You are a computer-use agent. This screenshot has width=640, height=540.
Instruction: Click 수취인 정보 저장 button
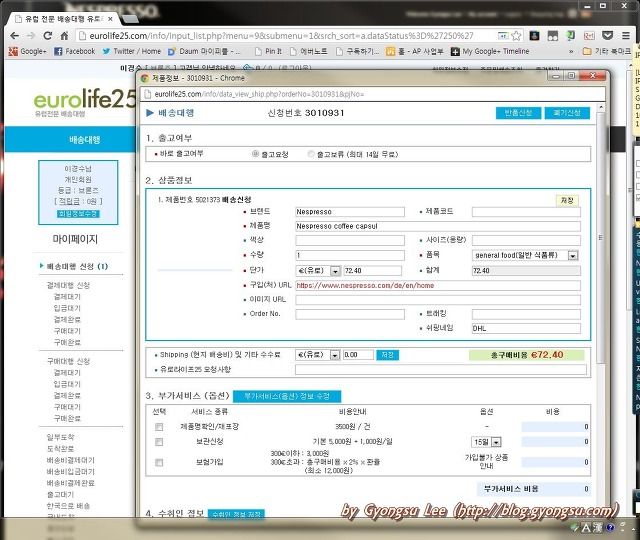tap(236, 514)
